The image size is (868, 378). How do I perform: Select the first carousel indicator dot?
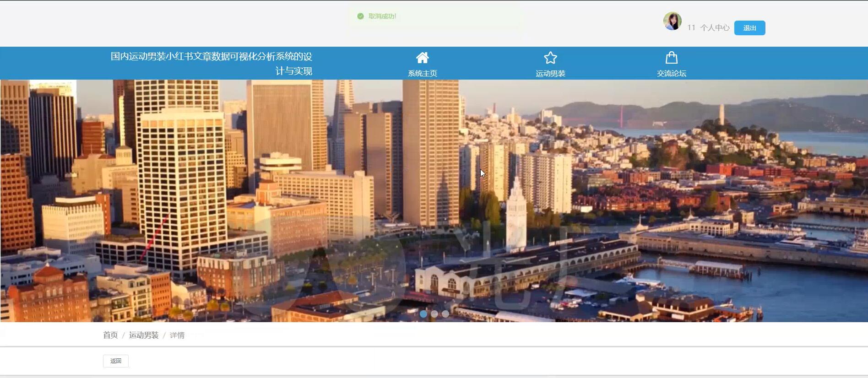tap(423, 314)
